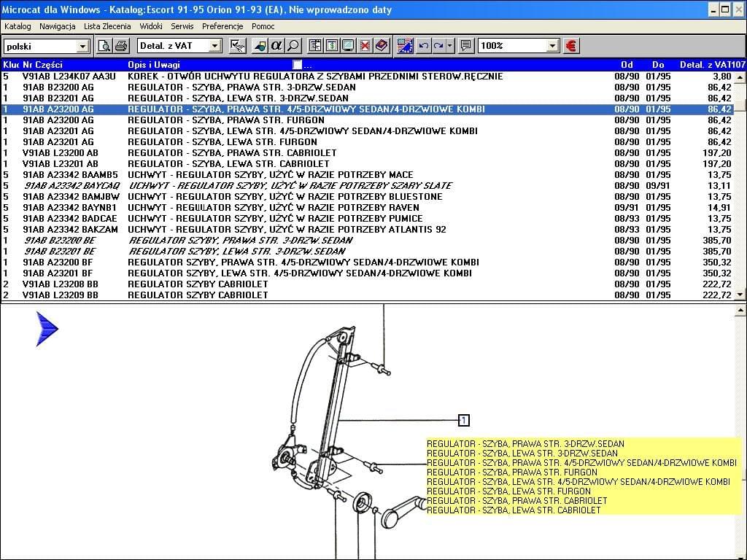
Task: Open the redo history dropdown arrow
Action: [x=449, y=46]
